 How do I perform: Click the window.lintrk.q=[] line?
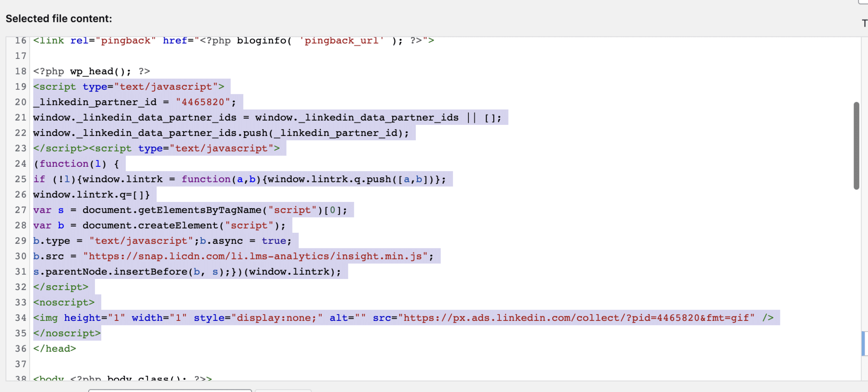click(92, 195)
